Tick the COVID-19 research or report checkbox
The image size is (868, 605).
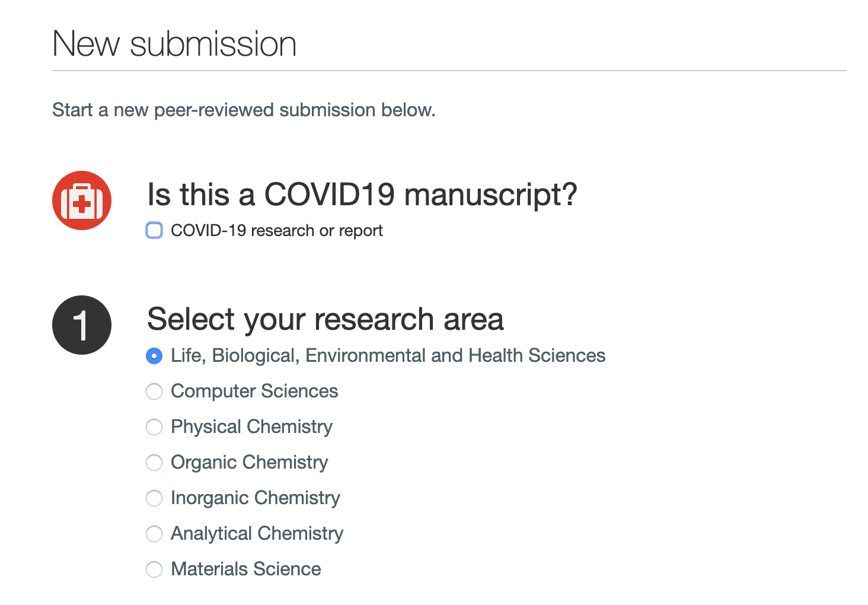point(154,230)
